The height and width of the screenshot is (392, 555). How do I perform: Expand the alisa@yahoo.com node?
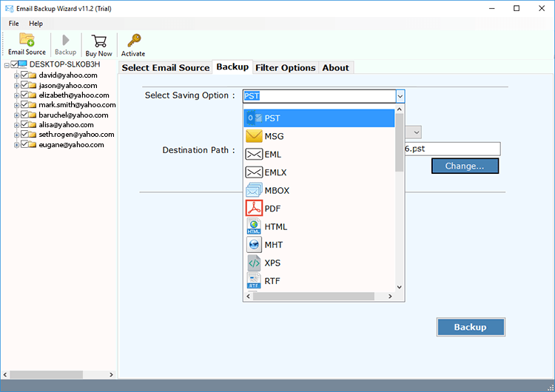[16, 125]
